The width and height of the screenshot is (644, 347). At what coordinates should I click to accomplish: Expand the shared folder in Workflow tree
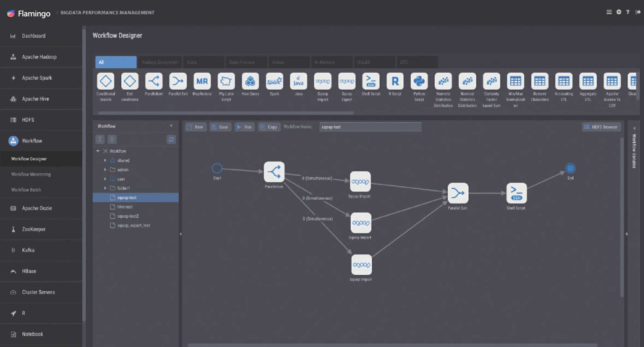(x=105, y=160)
